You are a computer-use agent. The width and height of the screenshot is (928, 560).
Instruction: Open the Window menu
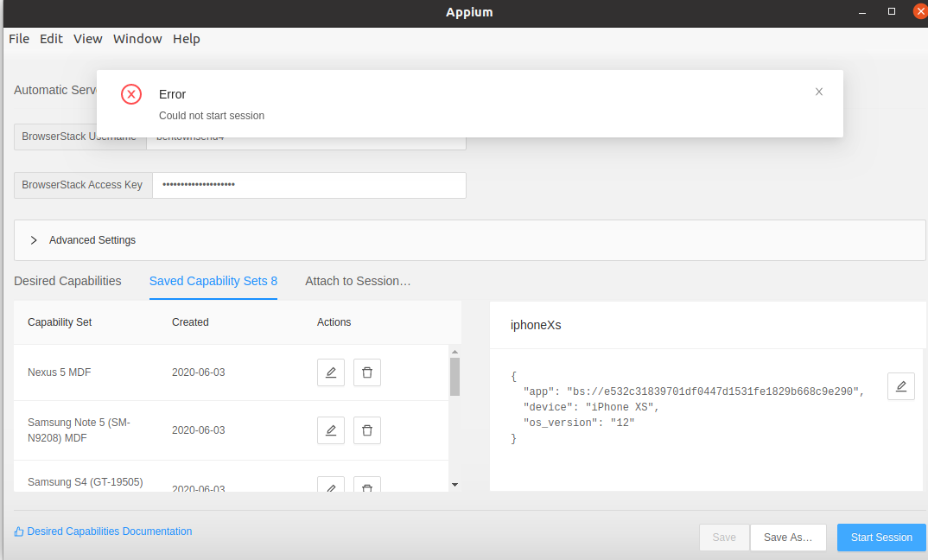click(137, 39)
